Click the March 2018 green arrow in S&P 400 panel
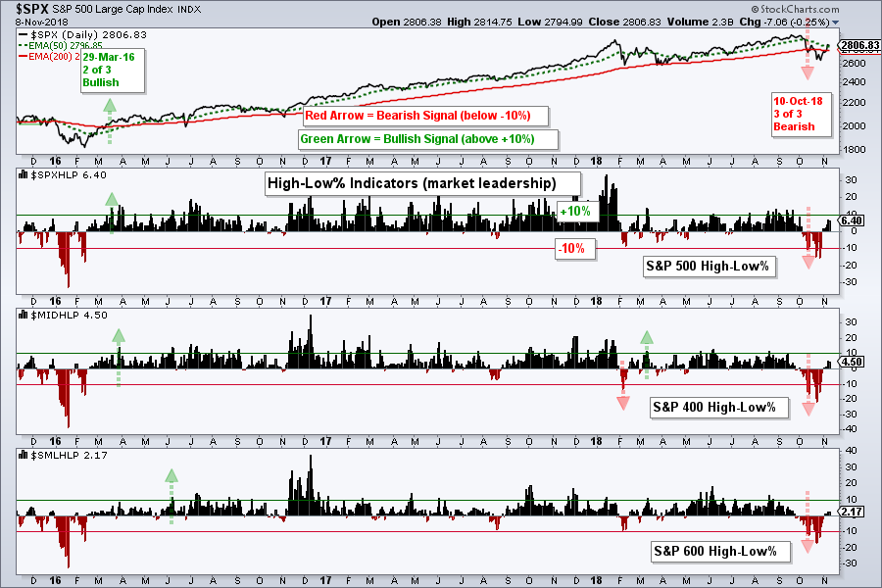 pyautogui.click(x=647, y=355)
